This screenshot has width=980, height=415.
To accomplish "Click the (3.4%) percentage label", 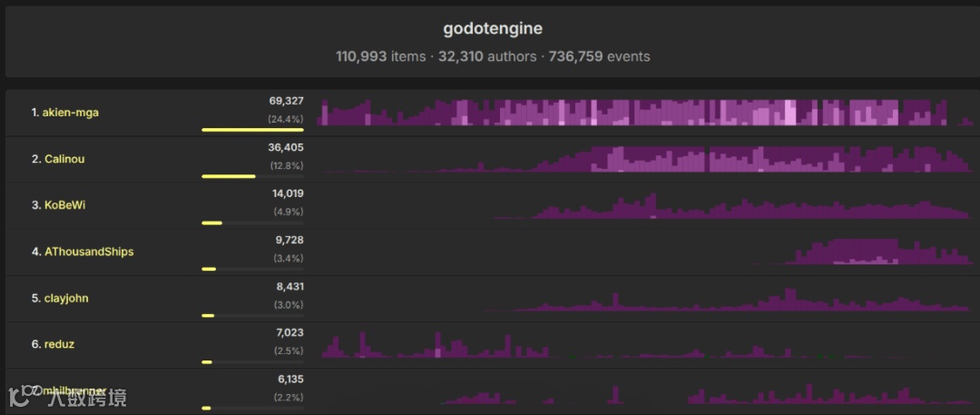I will point(289,259).
